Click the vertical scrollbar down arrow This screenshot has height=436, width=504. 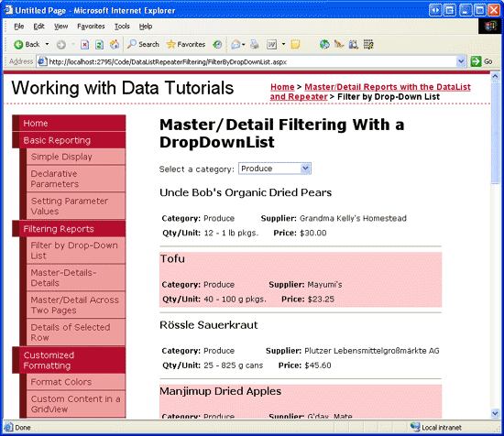click(x=495, y=413)
